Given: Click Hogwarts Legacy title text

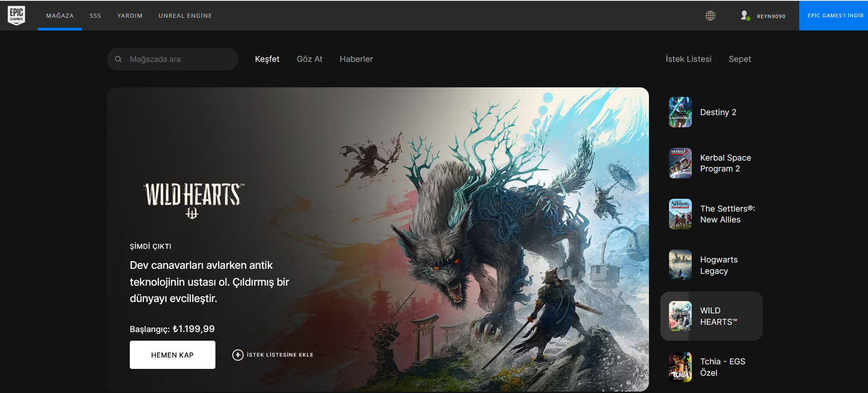Looking at the screenshot, I should (719, 265).
